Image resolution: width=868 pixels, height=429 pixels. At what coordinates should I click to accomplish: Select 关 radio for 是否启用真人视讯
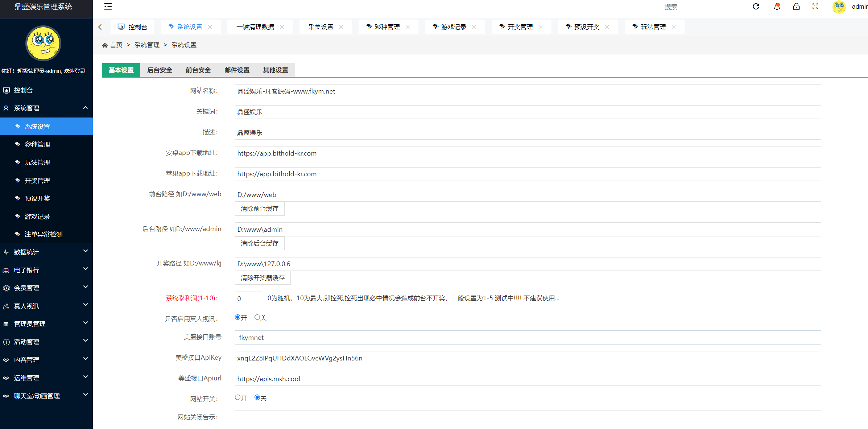pyautogui.click(x=257, y=317)
